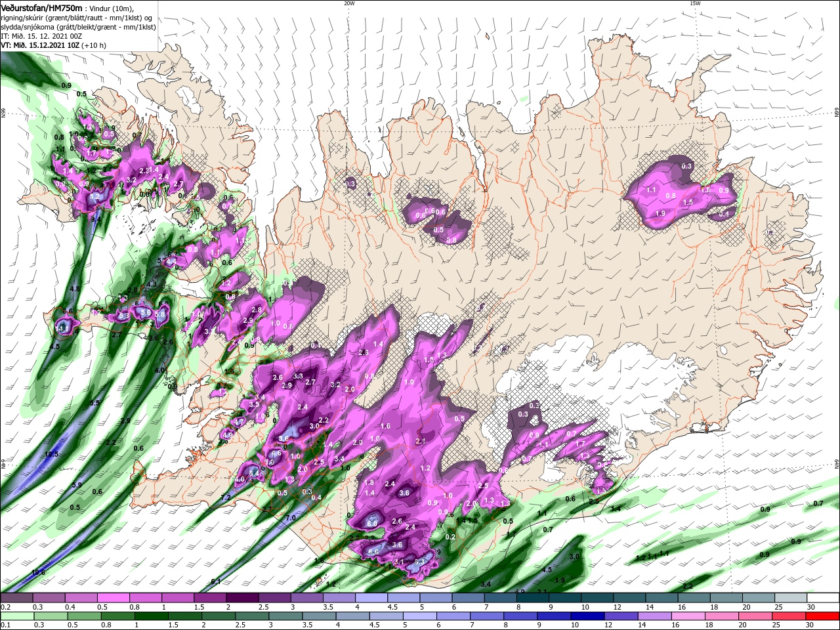This screenshot has height=630, width=840.
Task: Click the 6.1 precipitation value on the map
Action: [x=216, y=582]
